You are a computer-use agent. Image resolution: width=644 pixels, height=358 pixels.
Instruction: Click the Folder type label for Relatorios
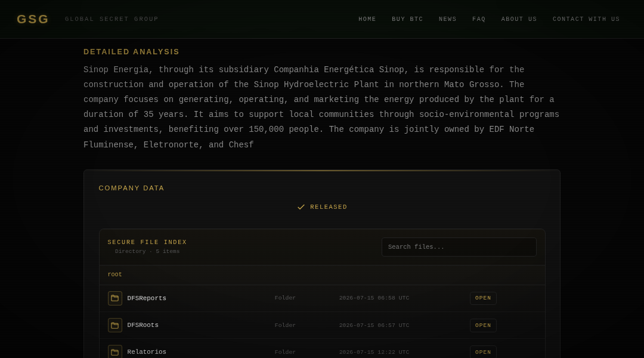pyautogui.click(x=285, y=352)
